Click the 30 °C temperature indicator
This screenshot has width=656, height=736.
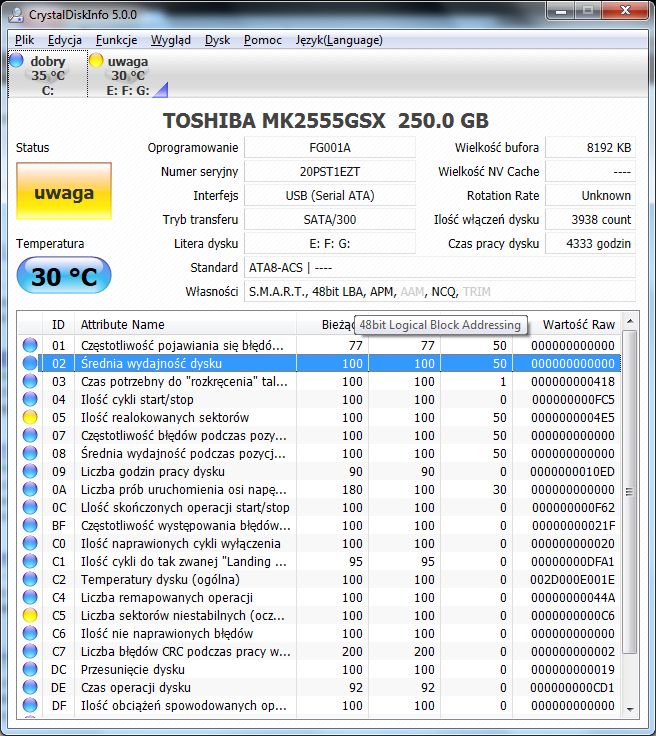click(x=64, y=276)
